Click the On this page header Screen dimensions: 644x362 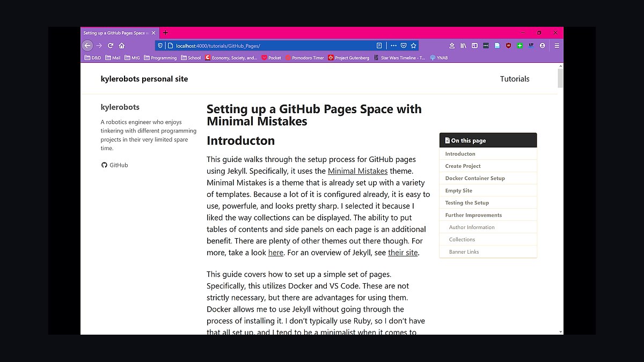point(488,141)
